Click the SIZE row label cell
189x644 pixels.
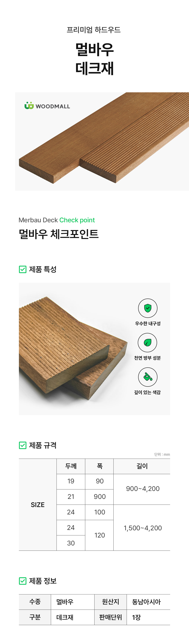click(x=38, y=505)
